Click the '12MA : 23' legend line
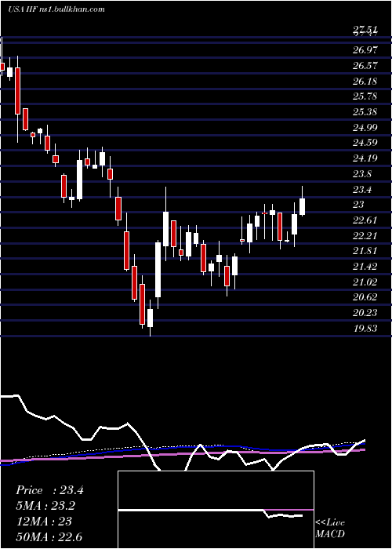 coord(44,522)
